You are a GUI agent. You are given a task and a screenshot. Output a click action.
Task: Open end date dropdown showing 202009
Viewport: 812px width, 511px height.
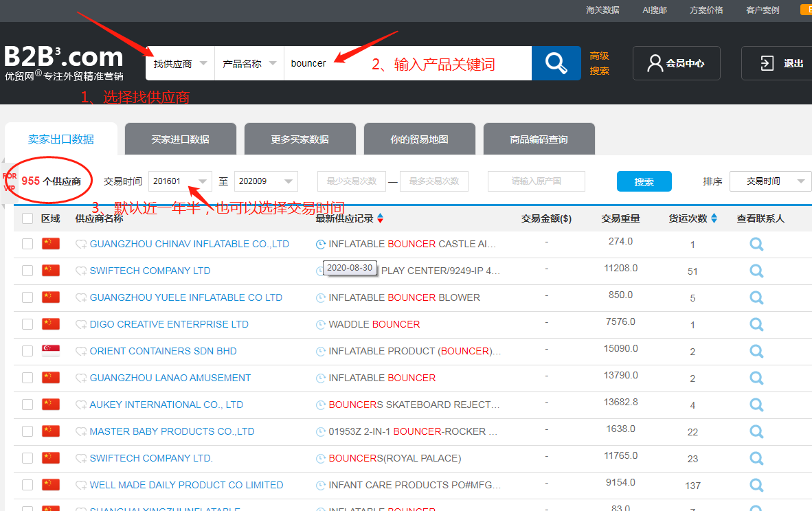266,181
